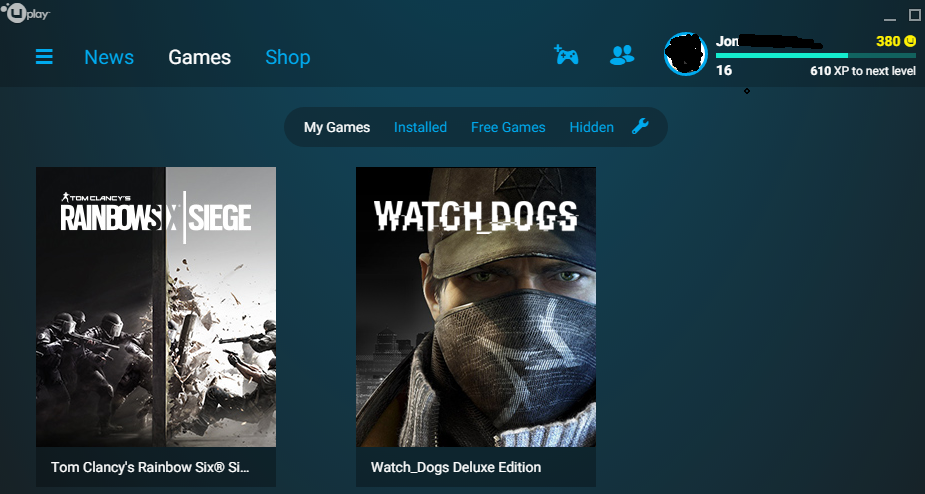Open the hamburger menu icon
The height and width of the screenshot is (494, 925).
(44, 57)
